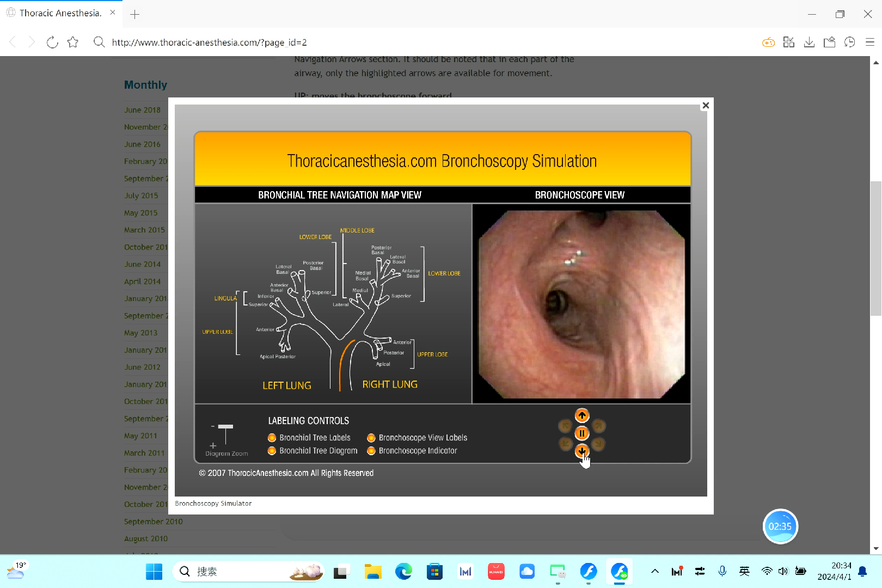
Task: Open the Huawei app on the taskbar
Action: pos(496,572)
